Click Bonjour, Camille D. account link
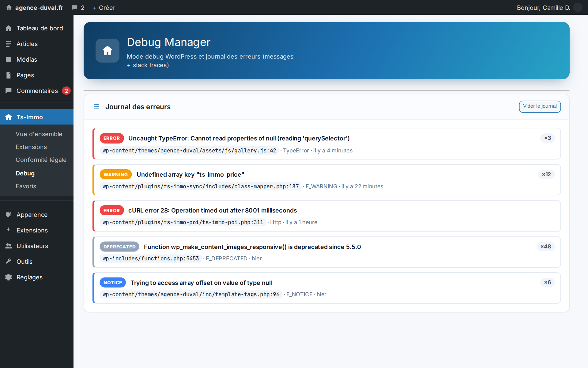This screenshot has width=588, height=368. pyautogui.click(x=543, y=8)
